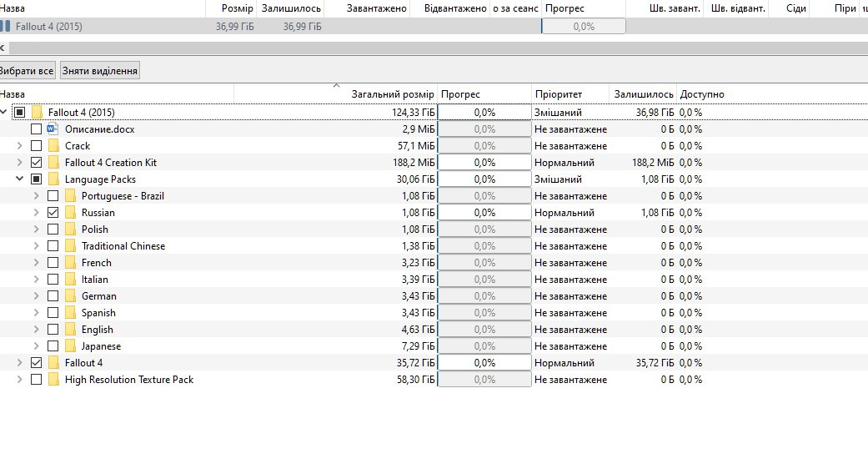
Task: Click the Crack folder icon
Action: point(53,146)
